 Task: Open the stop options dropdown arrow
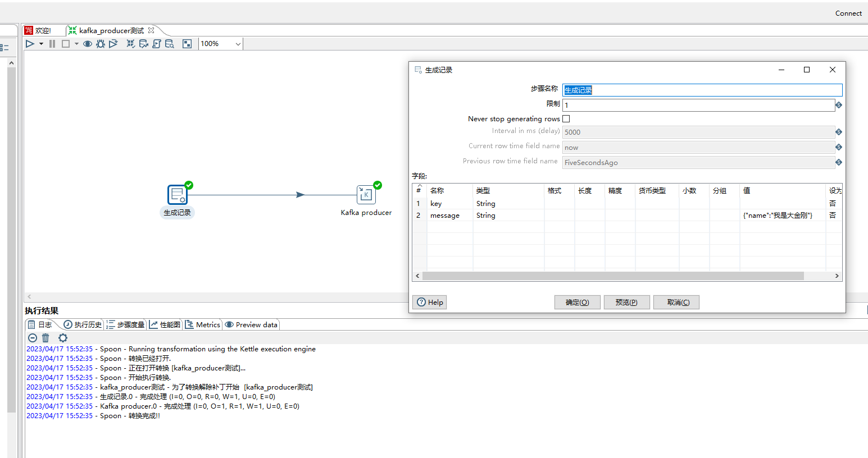click(75, 43)
